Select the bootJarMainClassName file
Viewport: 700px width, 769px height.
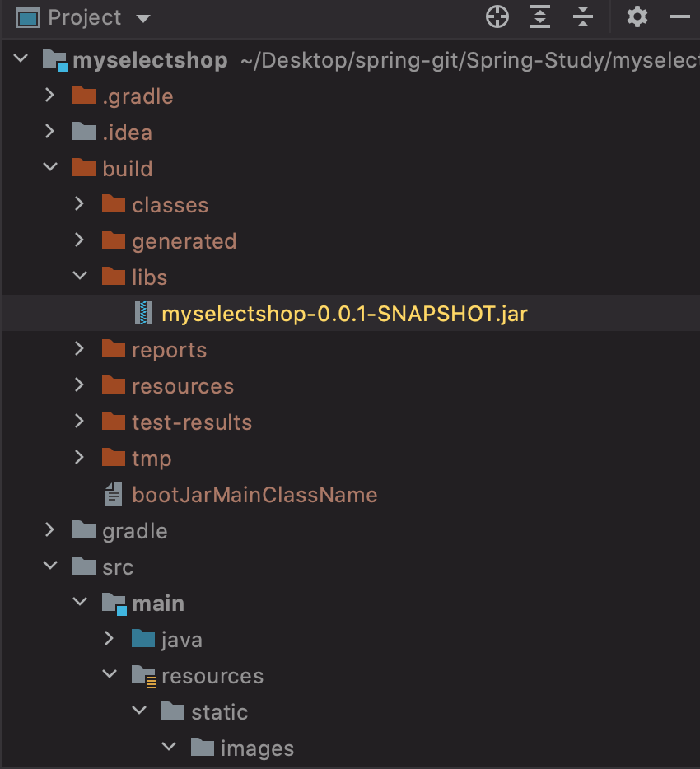[254, 495]
